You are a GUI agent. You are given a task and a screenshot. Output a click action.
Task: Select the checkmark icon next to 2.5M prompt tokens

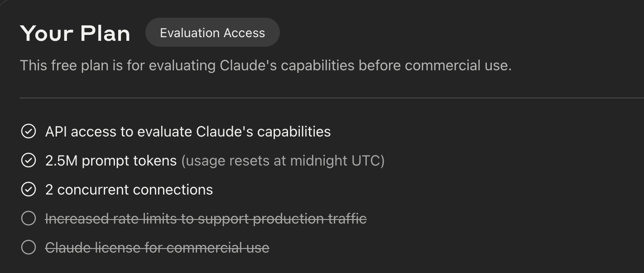pyautogui.click(x=29, y=161)
